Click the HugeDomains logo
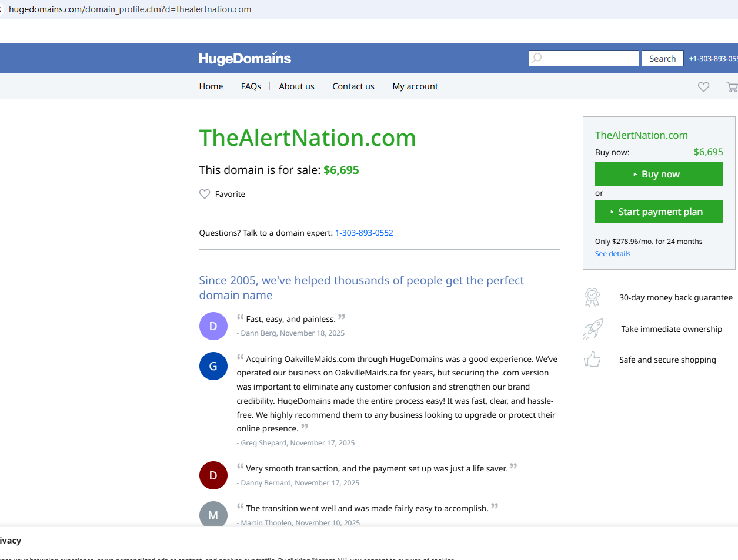The image size is (738, 560). point(245,58)
